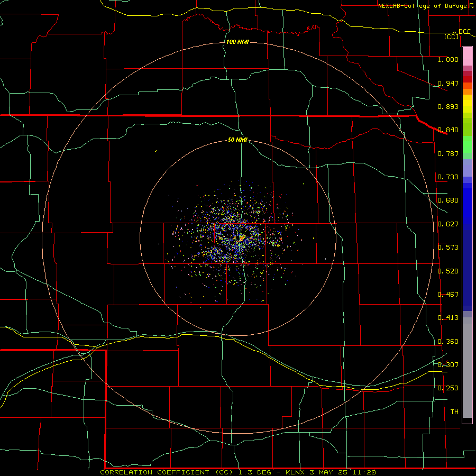Viewport: 476px width, 476px height.
Task: Click the DCC label above the color bar
Action: coord(464,32)
